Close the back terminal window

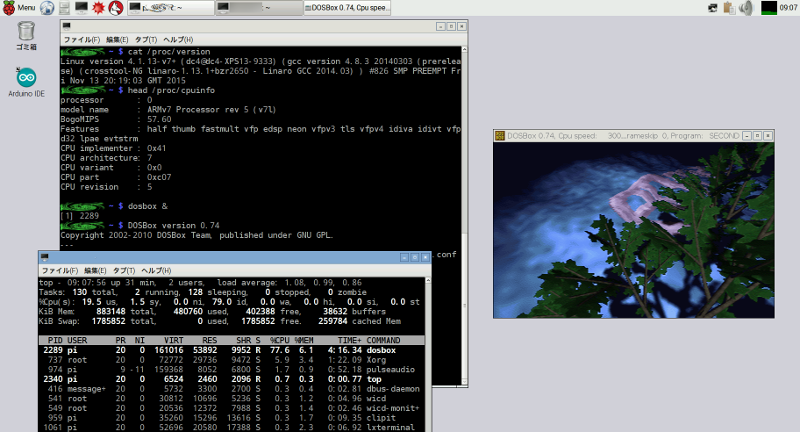[461, 26]
